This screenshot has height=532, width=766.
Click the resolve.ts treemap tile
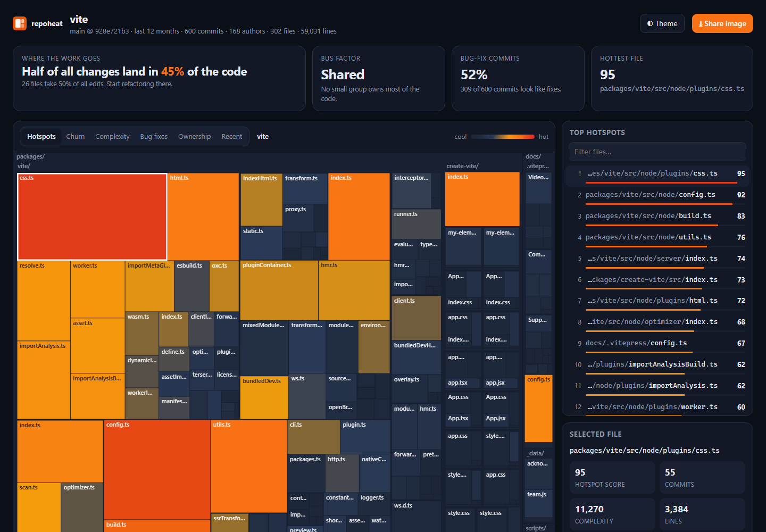44,301
